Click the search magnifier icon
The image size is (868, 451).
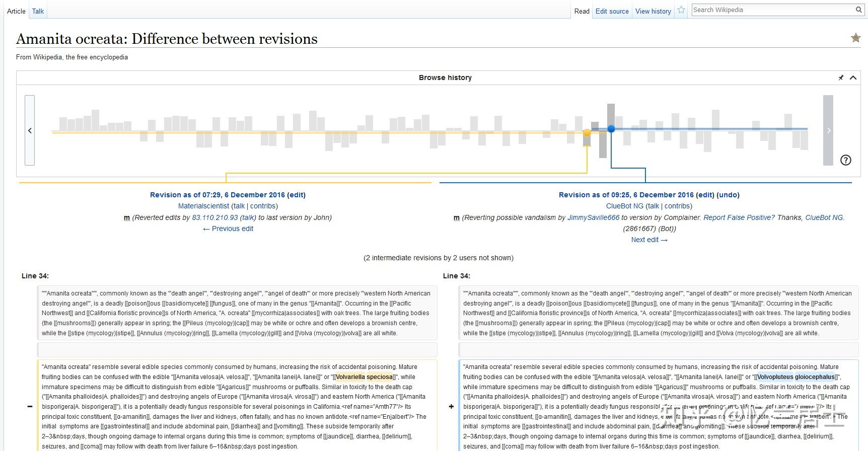pos(859,10)
